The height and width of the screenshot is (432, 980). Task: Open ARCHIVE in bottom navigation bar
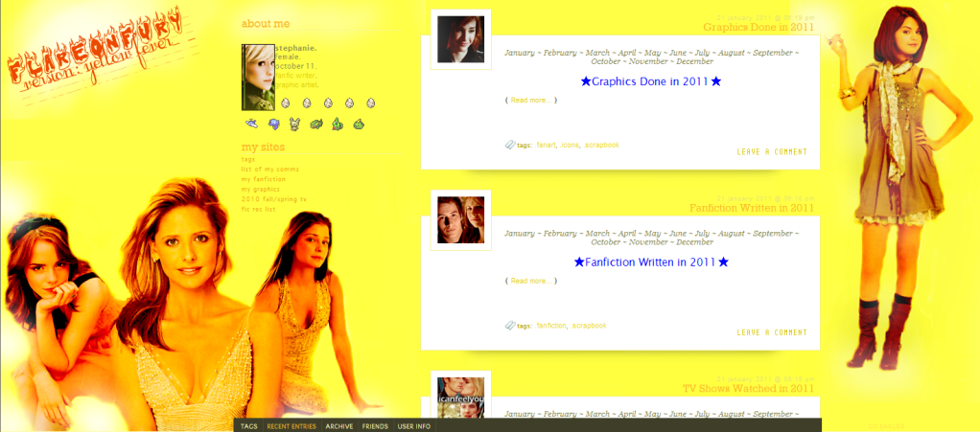pyautogui.click(x=338, y=426)
